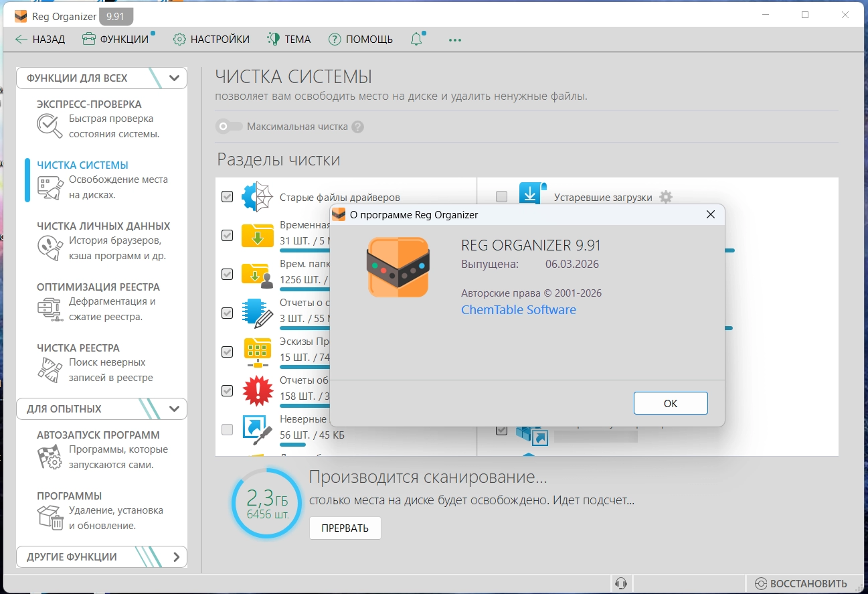Viewport: 868px width, 594px height.
Task: Click the Устаревшие загрузки download icon
Action: pyautogui.click(x=533, y=194)
